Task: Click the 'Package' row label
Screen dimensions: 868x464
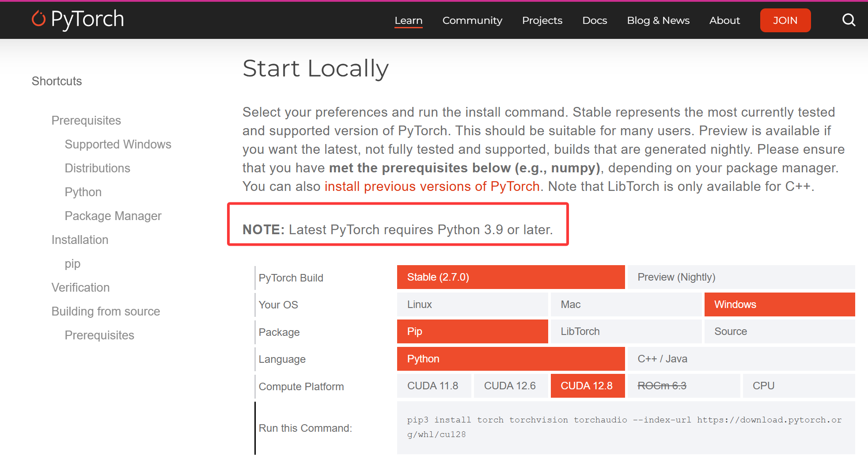Action: pos(279,332)
